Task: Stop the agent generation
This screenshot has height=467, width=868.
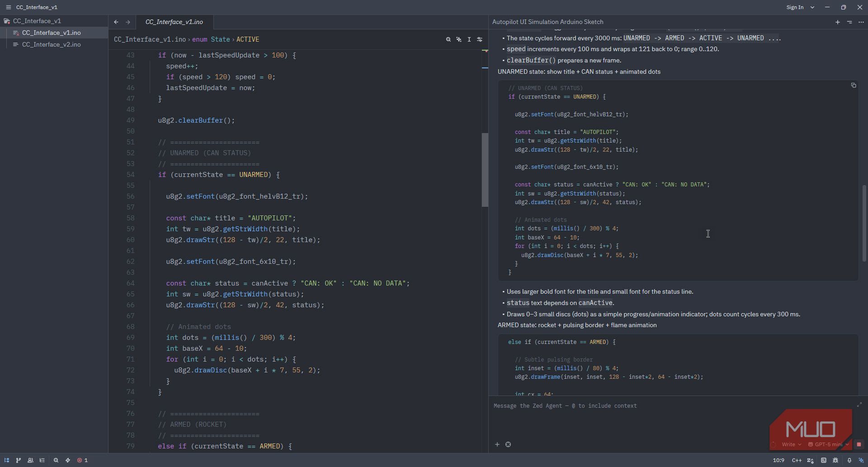Action: click(x=859, y=444)
